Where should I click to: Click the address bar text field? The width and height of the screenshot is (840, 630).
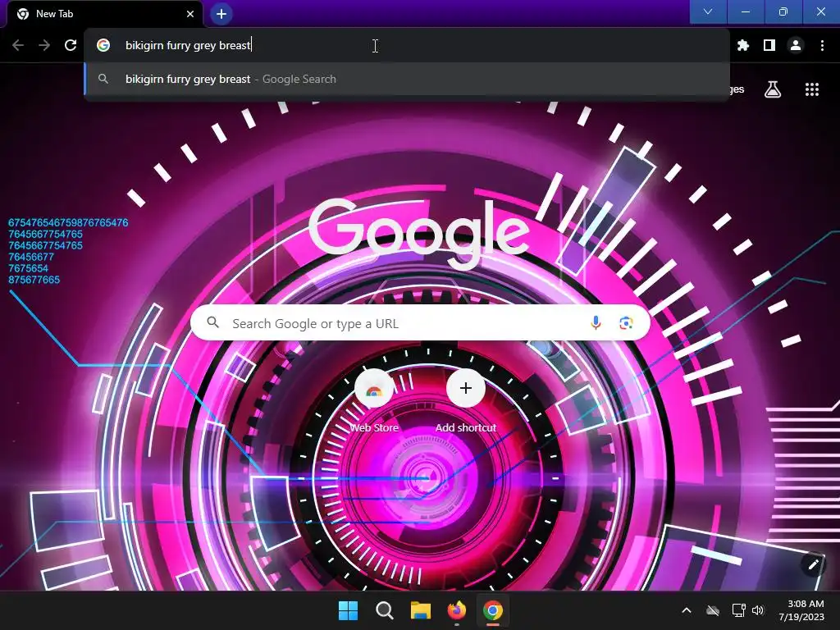[407, 46]
